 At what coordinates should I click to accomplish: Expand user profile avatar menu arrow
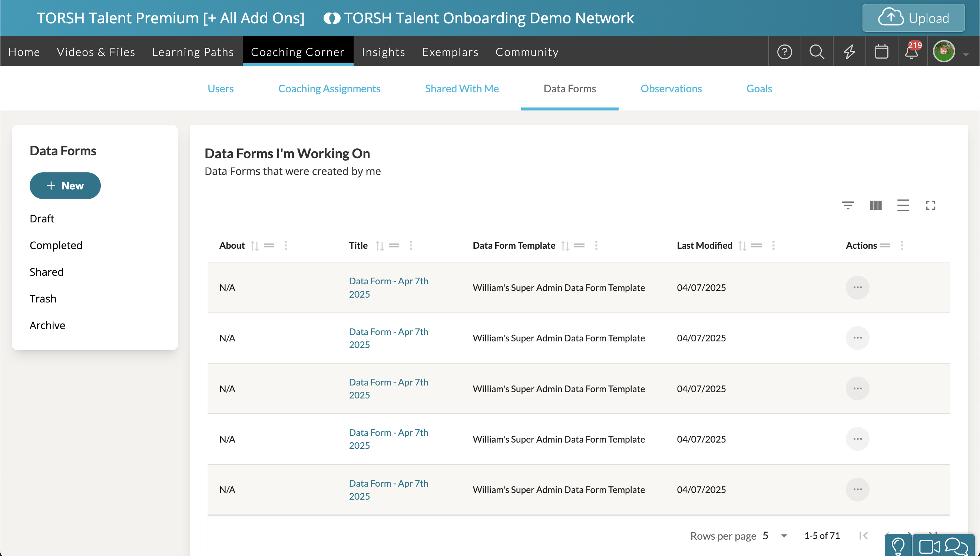pyautogui.click(x=966, y=54)
